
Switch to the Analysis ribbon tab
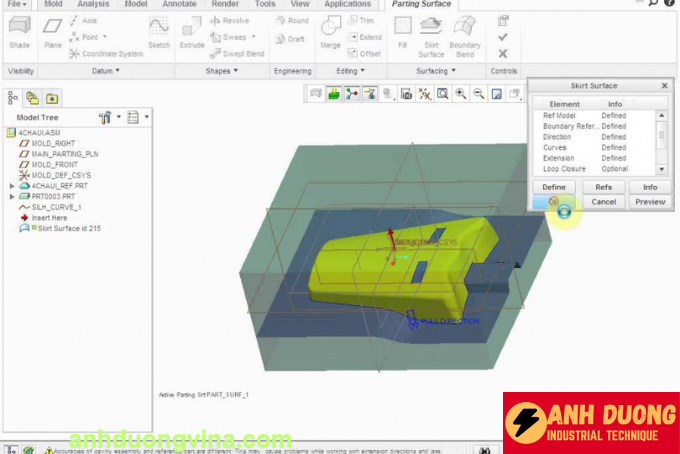(x=92, y=4)
